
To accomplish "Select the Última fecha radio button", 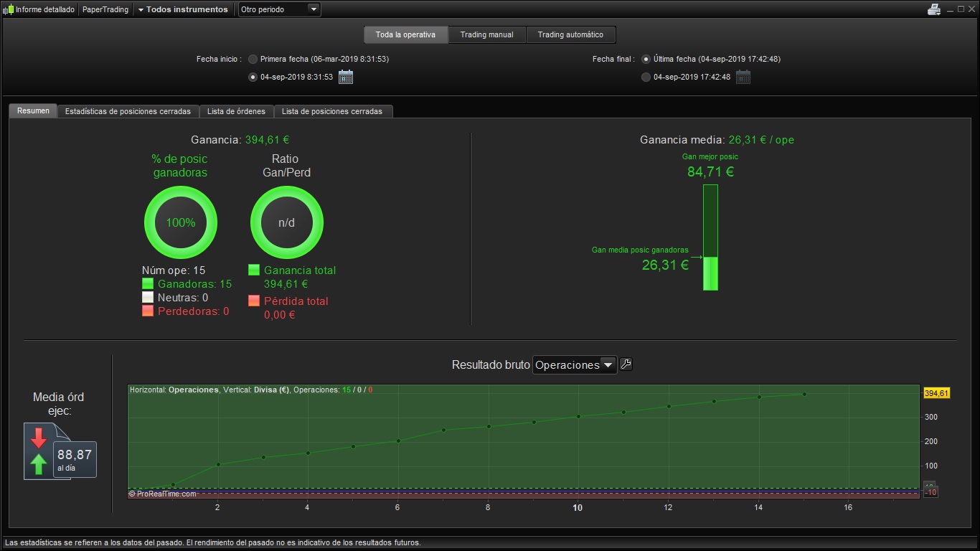I will coord(646,59).
